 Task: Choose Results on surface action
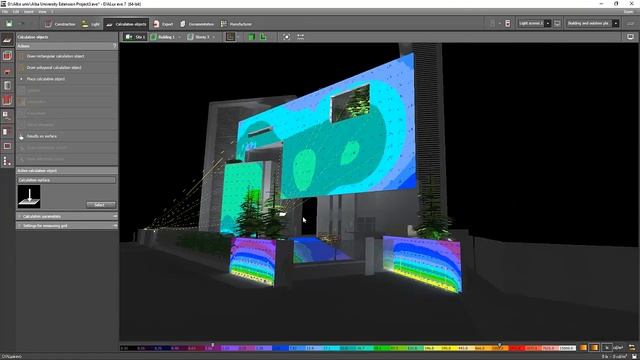point(67,136)
